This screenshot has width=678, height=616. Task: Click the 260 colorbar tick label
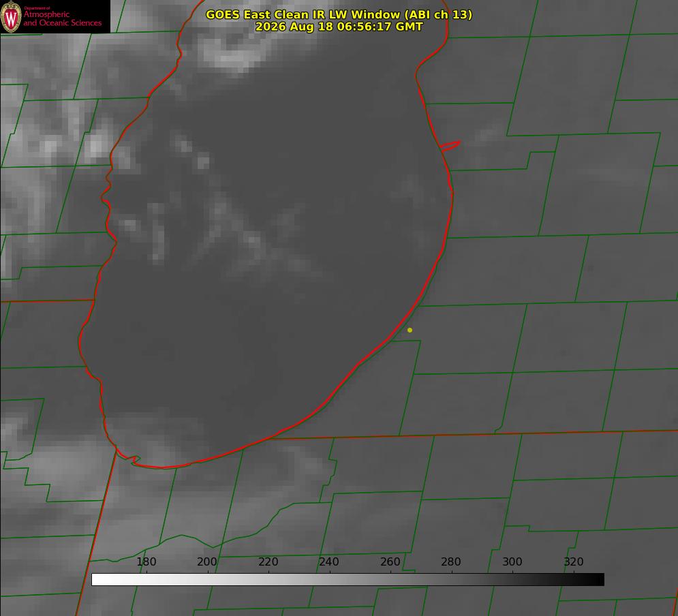tap(390, 561)
